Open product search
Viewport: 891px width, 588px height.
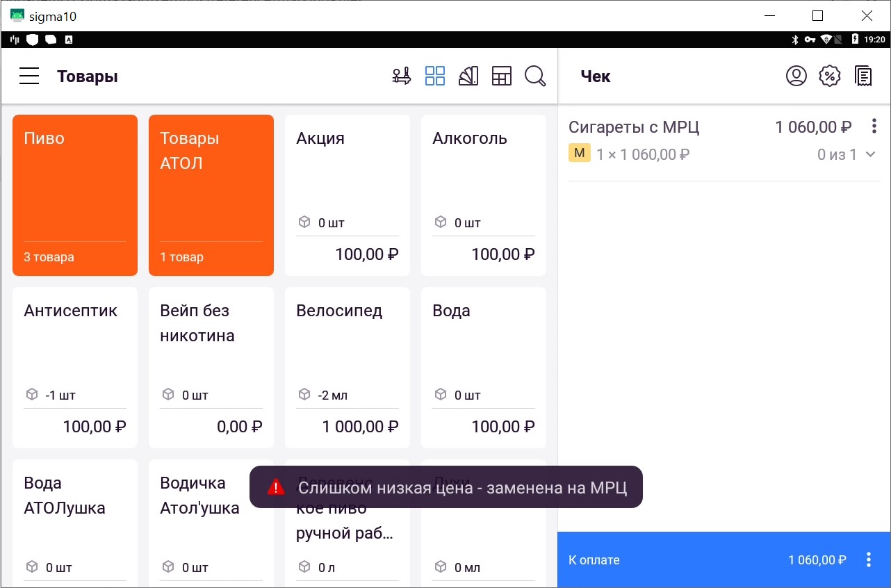click(x=535, y=76)
